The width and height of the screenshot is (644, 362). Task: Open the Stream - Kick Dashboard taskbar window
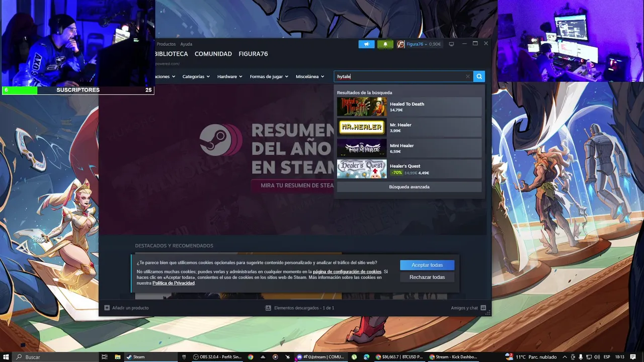click(452, 357)
